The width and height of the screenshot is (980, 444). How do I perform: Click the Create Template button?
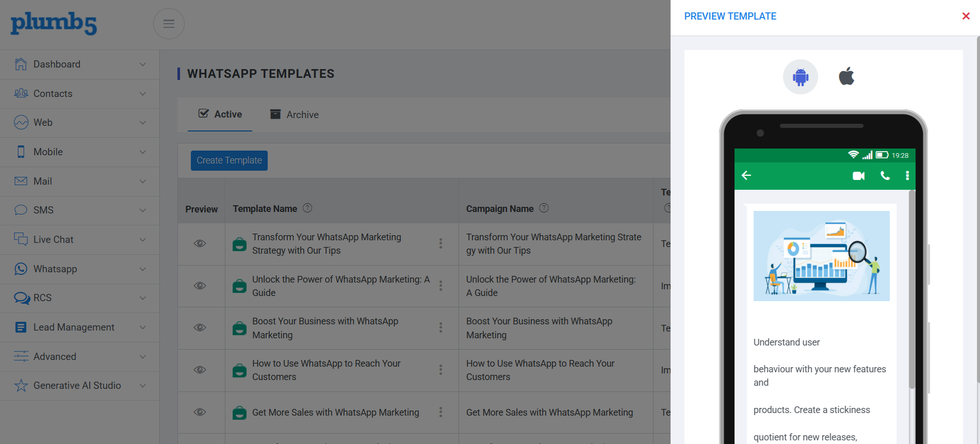[x=229, y=160]
